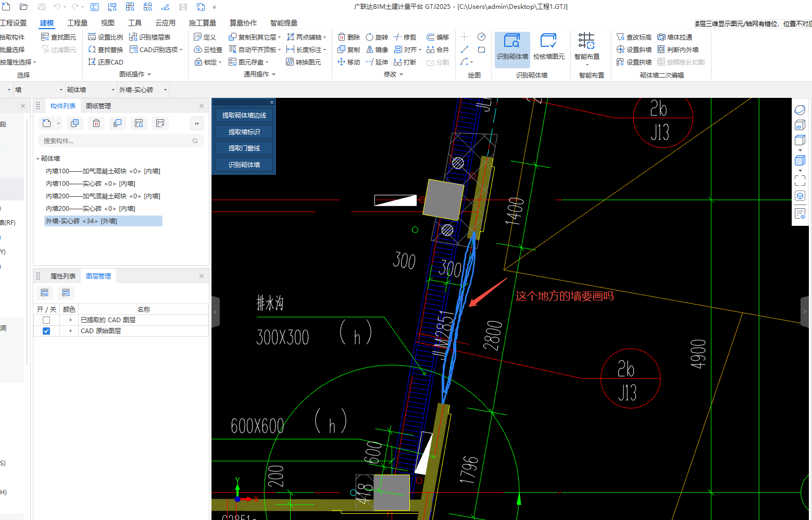Open the 工程设置 ribbon tab
The height and width of the screenshot is (520, 812).
point(14,23)
